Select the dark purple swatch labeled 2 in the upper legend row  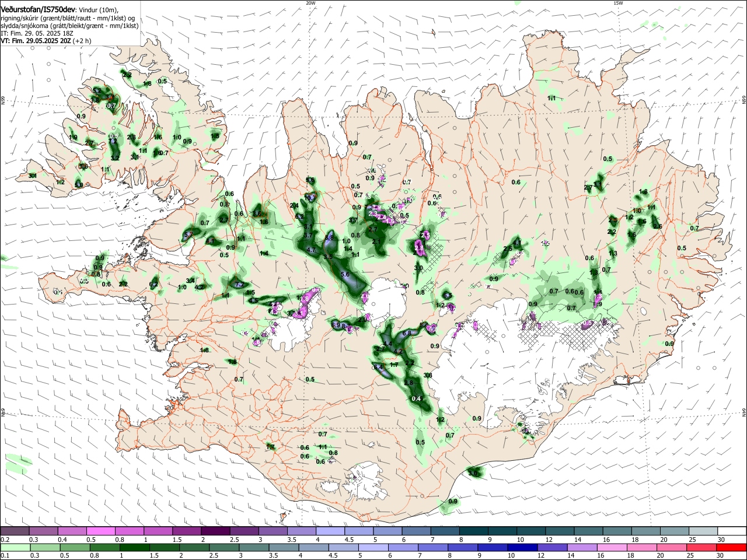pyautogui.click(x=215, y=531)
